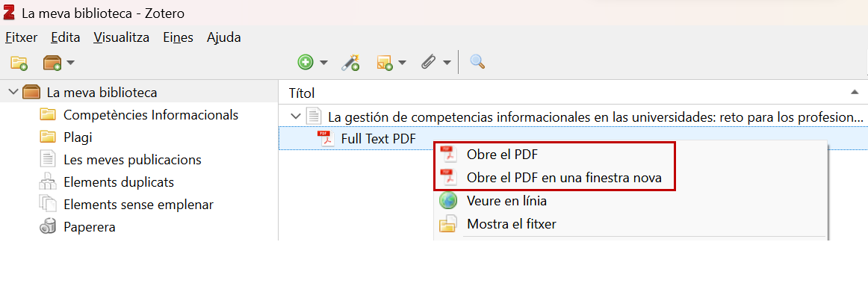The height and width of the screenshot is (295, 868).
Task: Choose Mostra el fitxer menu entry
Action: click(512, 224)
